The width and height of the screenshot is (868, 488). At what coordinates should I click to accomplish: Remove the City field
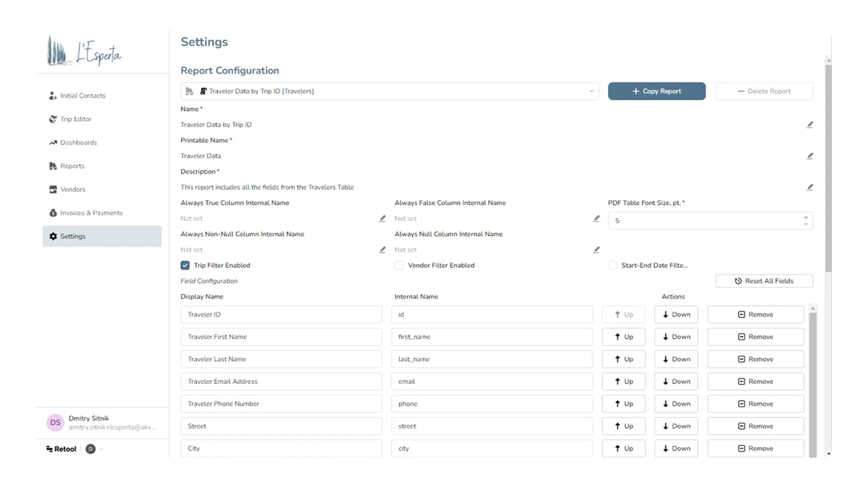click(x=756, y=448)
